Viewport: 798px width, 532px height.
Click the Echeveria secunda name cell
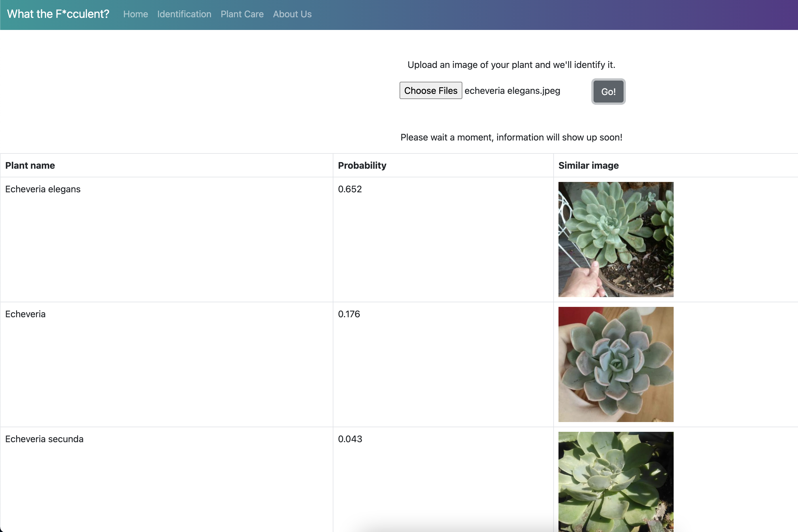click(44, 439)
